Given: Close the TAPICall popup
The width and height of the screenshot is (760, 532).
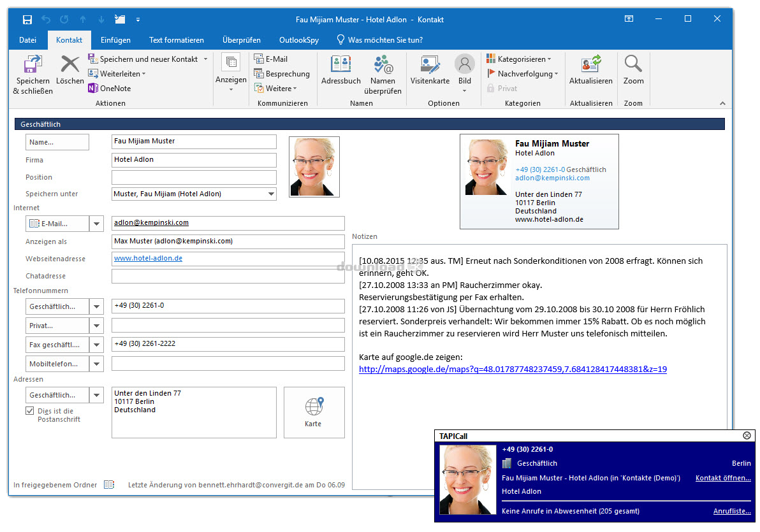Looking at the screenshot, I should click(747, 436).
